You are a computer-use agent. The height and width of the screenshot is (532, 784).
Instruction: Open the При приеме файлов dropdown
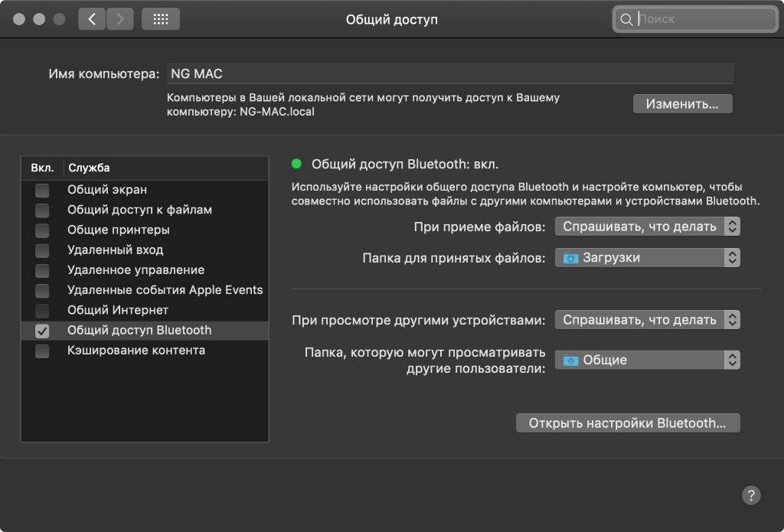tap(647, 227)
